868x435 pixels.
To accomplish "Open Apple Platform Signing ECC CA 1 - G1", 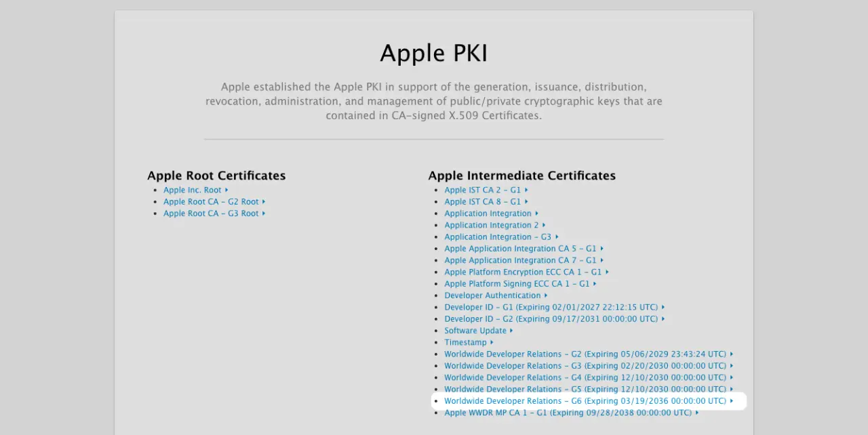I will 521,284.
